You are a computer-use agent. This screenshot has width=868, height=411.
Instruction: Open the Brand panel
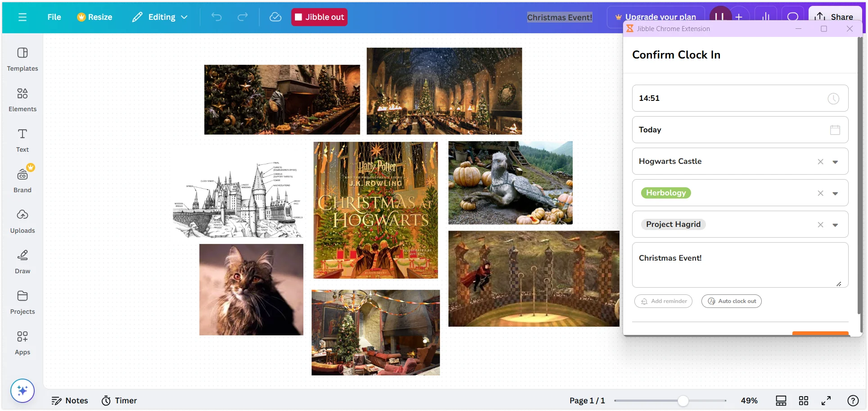pyautogui.click(x=23, y=181)
